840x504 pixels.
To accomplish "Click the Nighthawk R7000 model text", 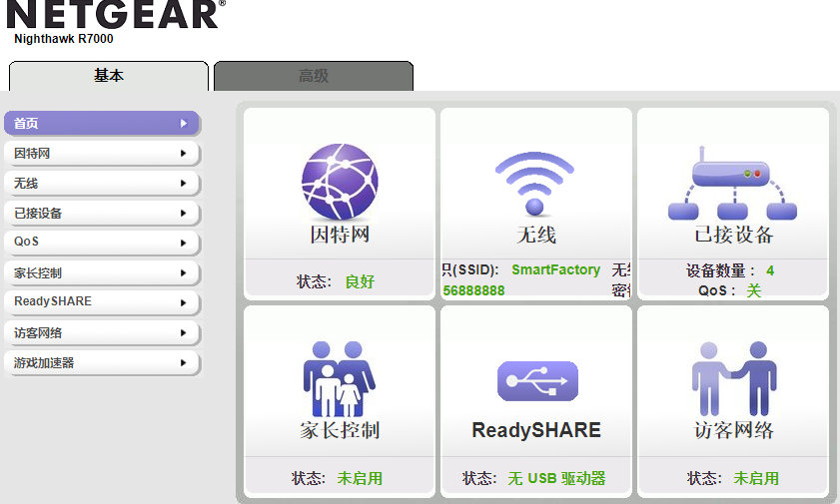I will tap(64, 39).
